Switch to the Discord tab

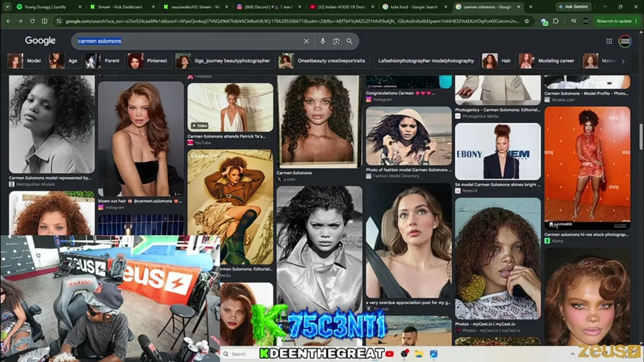[269, 7]
